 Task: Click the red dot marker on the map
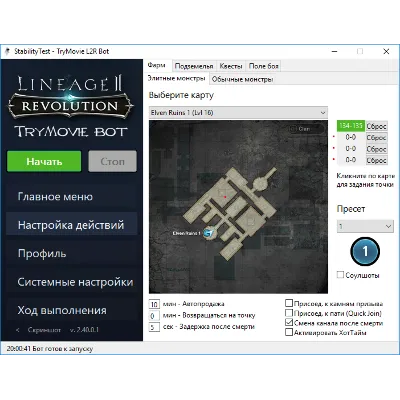tap(225, 197)
